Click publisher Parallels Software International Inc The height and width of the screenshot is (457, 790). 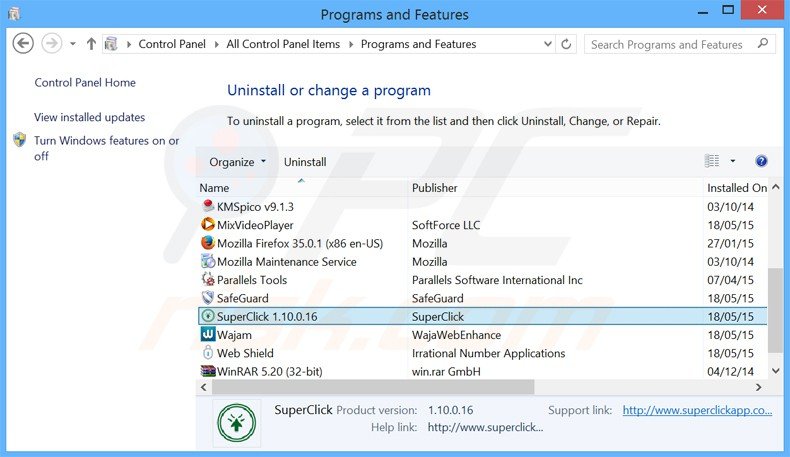coord(497,280)
